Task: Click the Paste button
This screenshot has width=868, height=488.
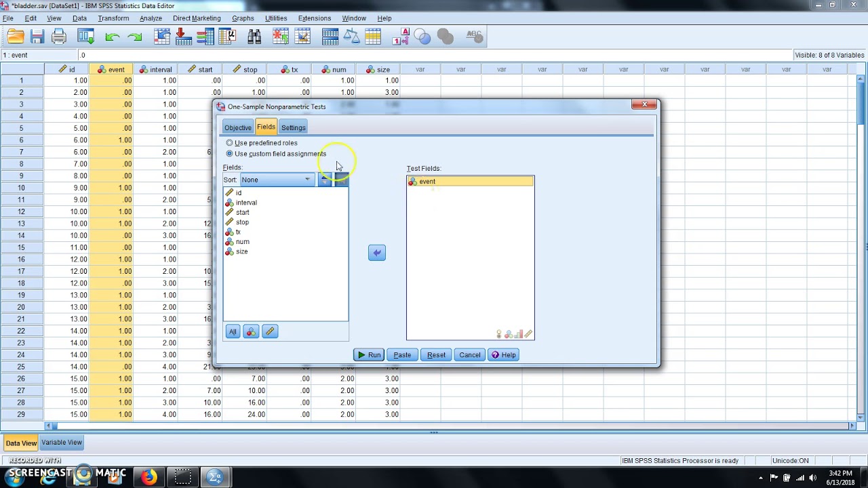Action: point(402,355)
